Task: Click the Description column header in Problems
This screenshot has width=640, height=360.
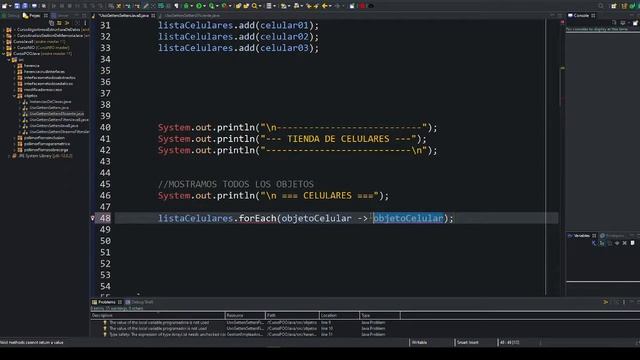Action: (158, 316)
